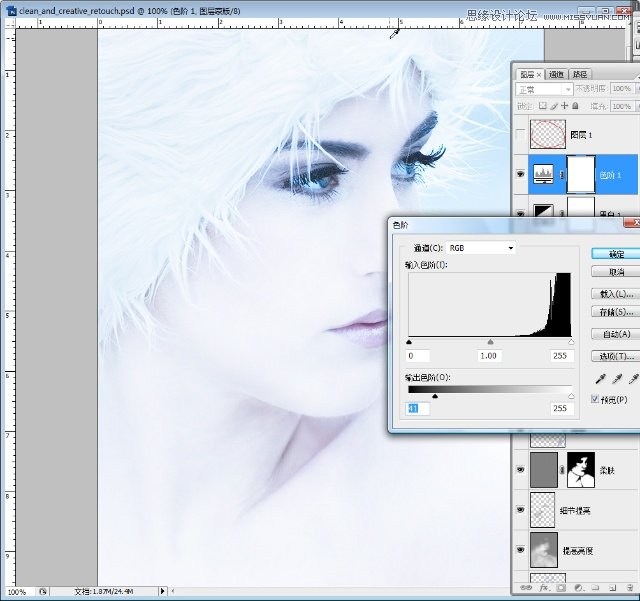Switch to the 通道 tab

click(x=556, y=74)
